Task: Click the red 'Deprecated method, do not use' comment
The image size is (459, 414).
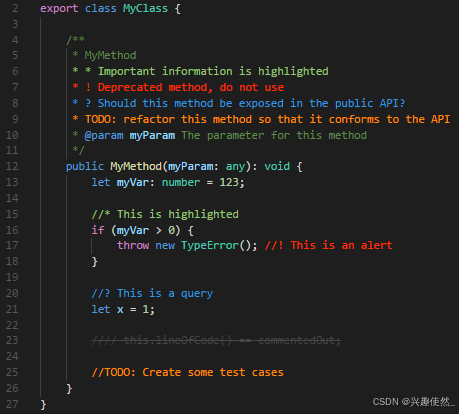Action: click(x=191, y=87)
